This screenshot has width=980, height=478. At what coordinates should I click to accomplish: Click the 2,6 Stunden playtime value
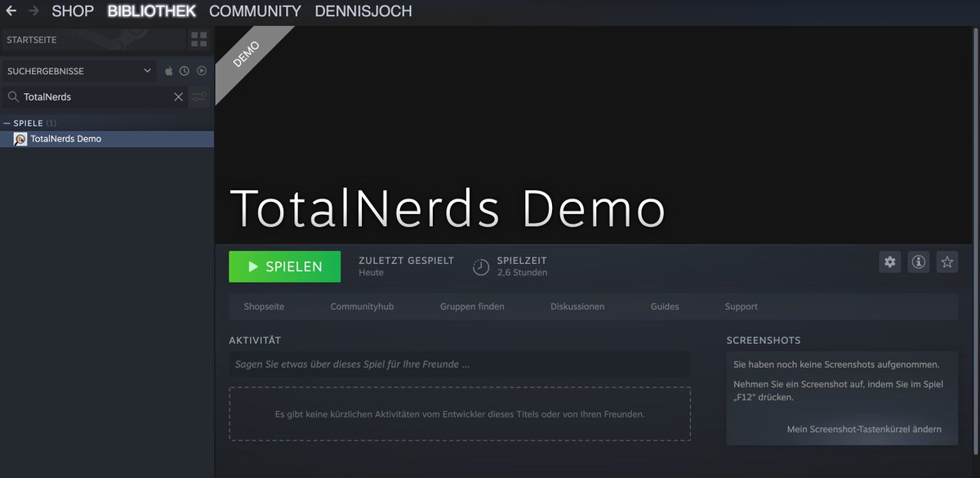pos(522,273)
